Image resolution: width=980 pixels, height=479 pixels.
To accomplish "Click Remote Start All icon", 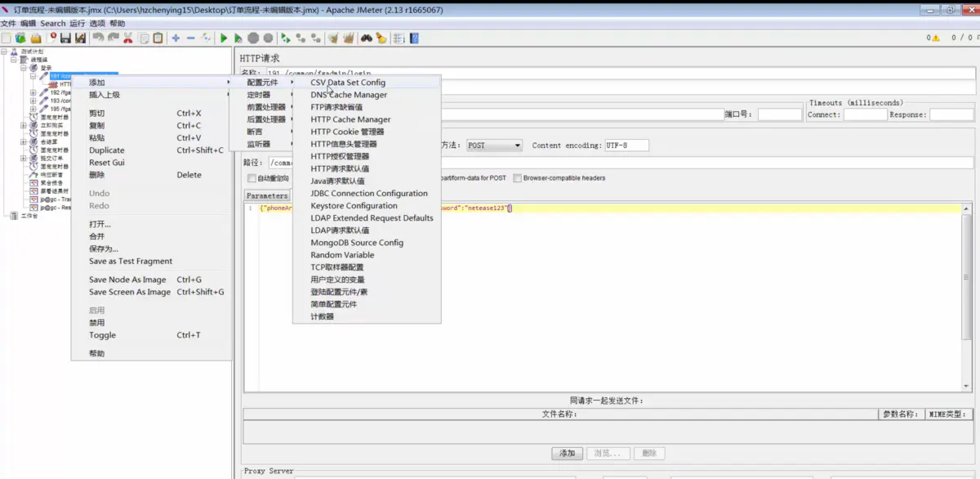I will (x=285, y=38).
